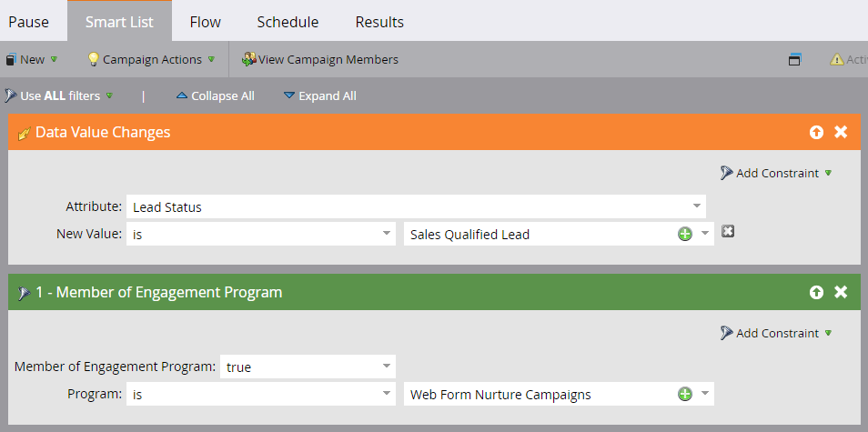
Task: Click Expand All filters
Action: [x=319, y=95]
